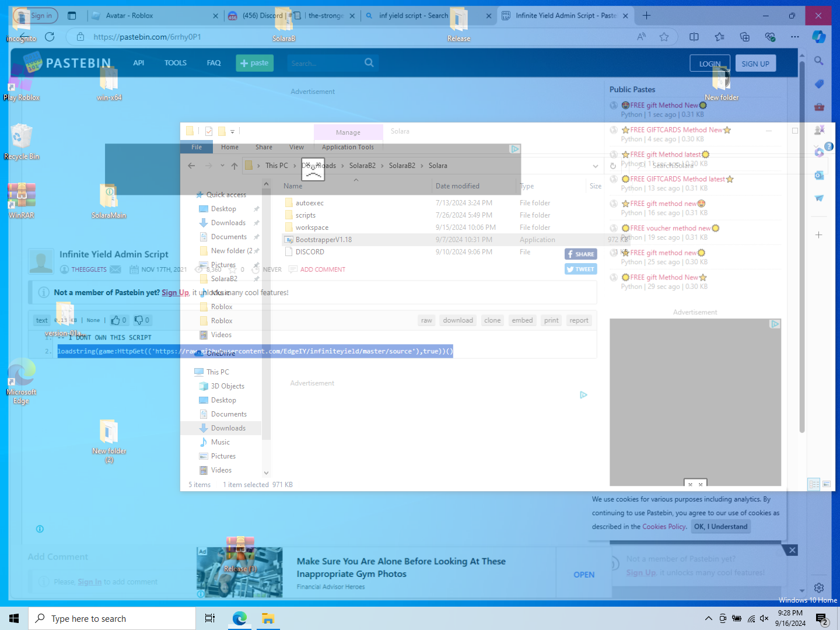Refresh the Solara folder in File Explorer
This screenshot has height=630, width=840.
[613, 166]
